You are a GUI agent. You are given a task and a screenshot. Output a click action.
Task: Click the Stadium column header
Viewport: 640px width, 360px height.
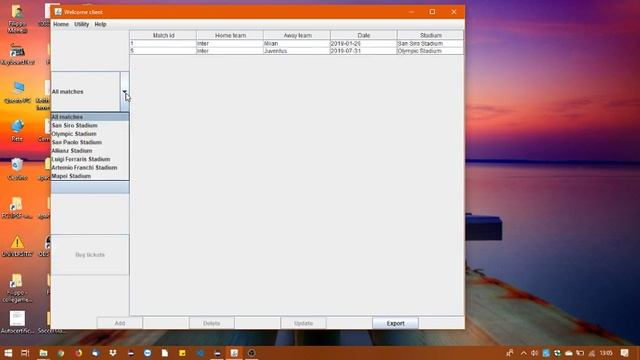click(x=431, y=36)
